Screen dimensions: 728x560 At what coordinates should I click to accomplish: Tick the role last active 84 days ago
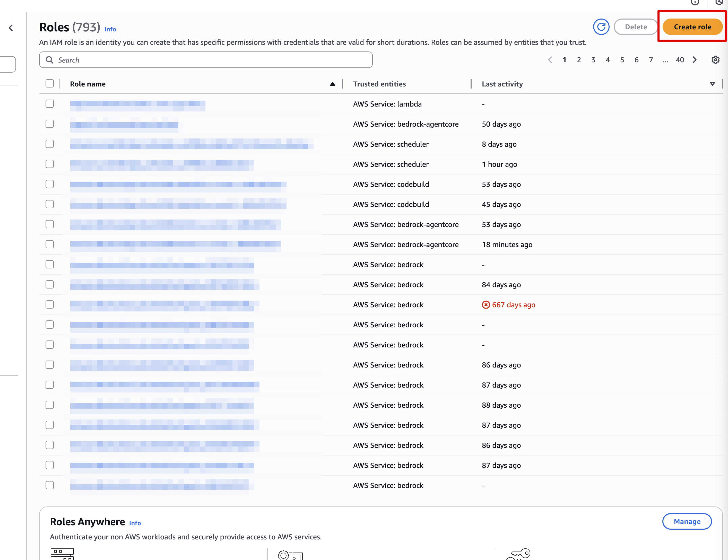point(50,284)
